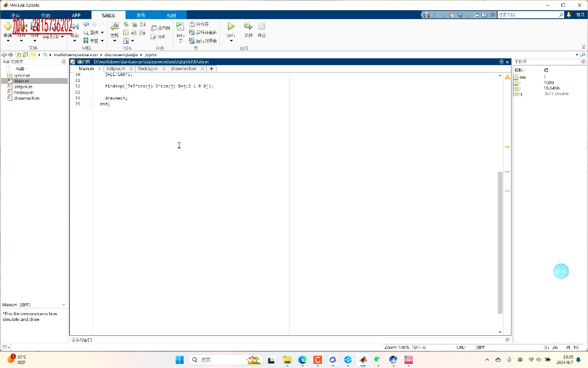Viewport: 588px width, 368px height.
Task: Open the editor actions dropdown button
Action: tap(502, 62)
